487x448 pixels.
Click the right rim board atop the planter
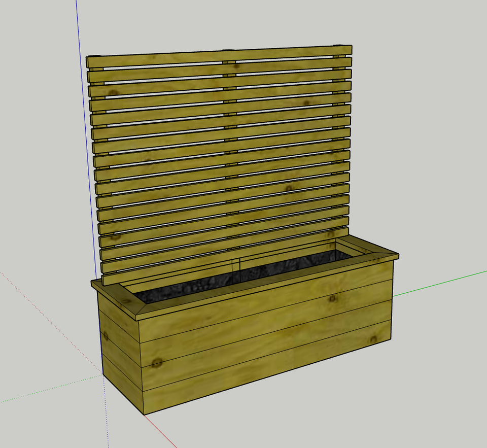pyautogui.click(x=368, y=246)
